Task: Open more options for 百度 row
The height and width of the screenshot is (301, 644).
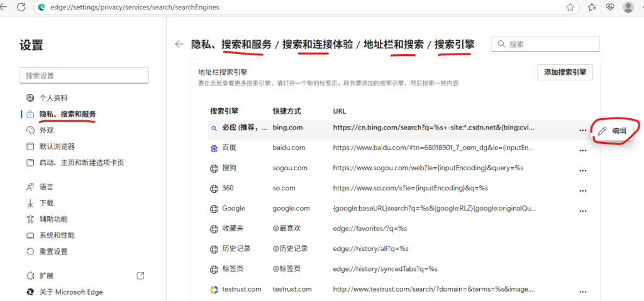Action: [582, 150]
